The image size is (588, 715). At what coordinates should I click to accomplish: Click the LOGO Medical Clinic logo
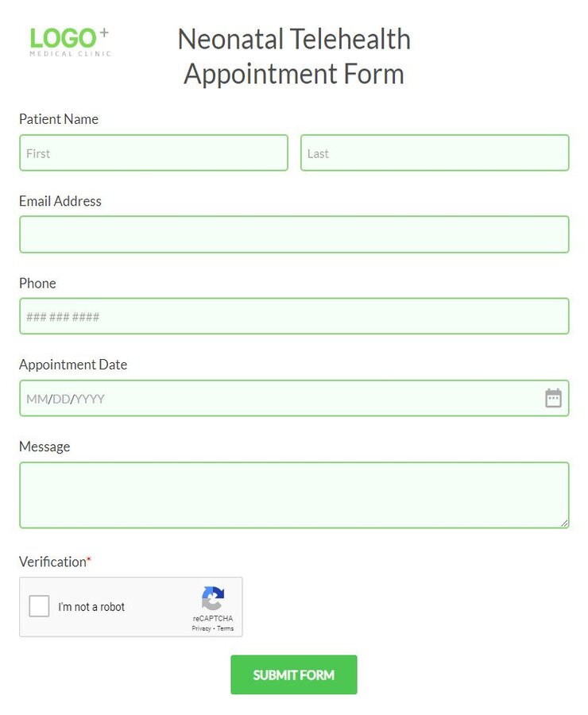(x=68, y=40)
